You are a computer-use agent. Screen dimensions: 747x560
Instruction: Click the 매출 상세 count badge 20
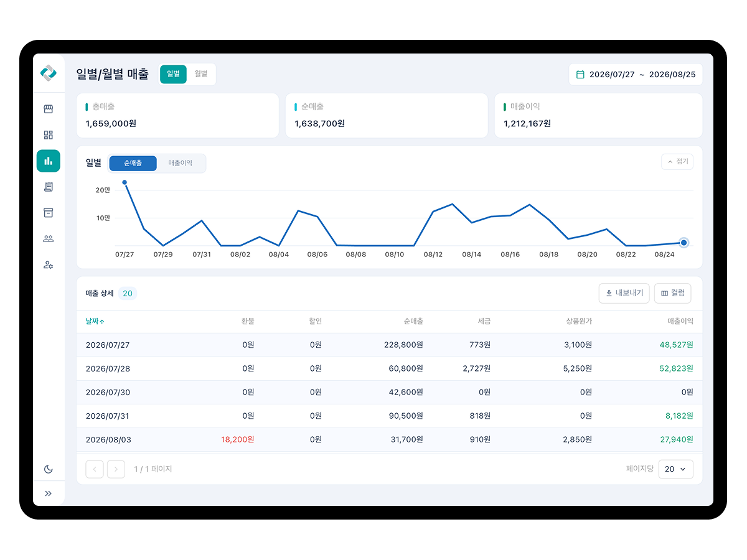(128, 293)
